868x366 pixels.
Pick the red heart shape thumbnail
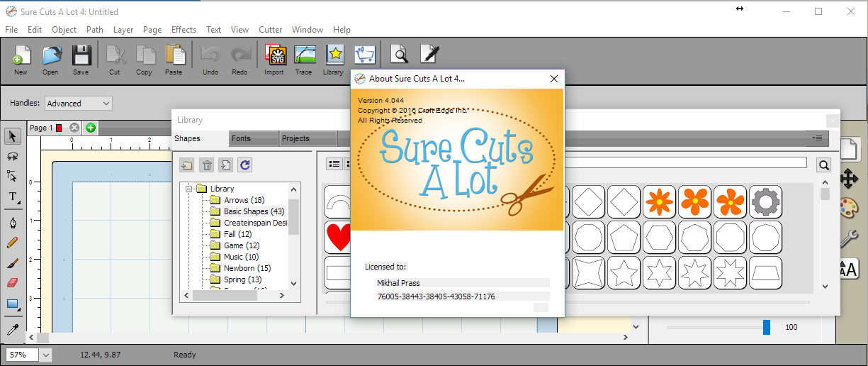338,237
